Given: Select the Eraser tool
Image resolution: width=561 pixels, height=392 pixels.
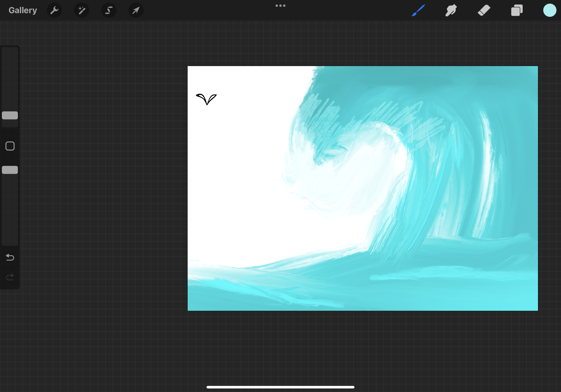Looking at the screenshot, I should (484, 10).
